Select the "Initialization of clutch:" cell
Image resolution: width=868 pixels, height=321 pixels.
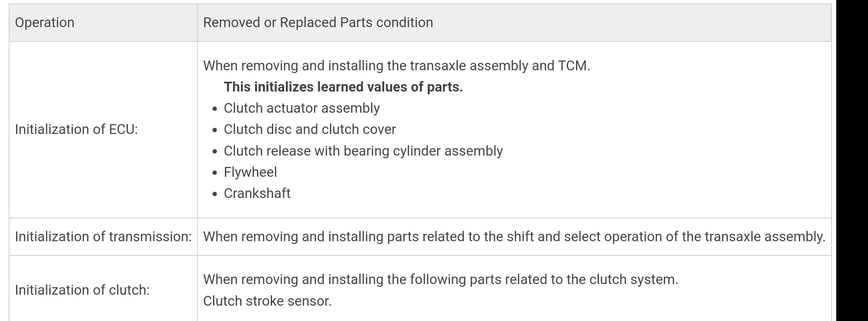tap(82, 290)
